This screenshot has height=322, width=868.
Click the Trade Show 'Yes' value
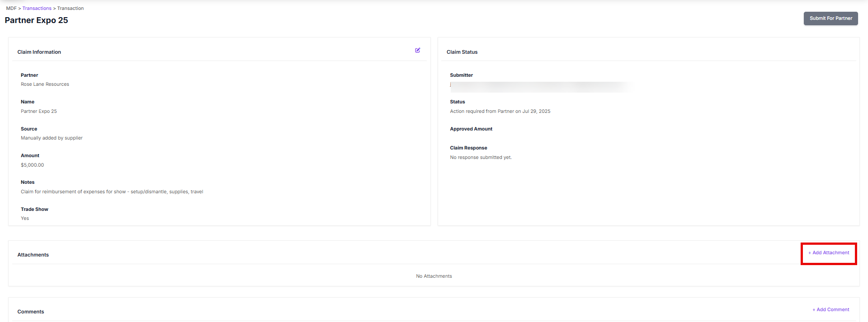point(25,219)
